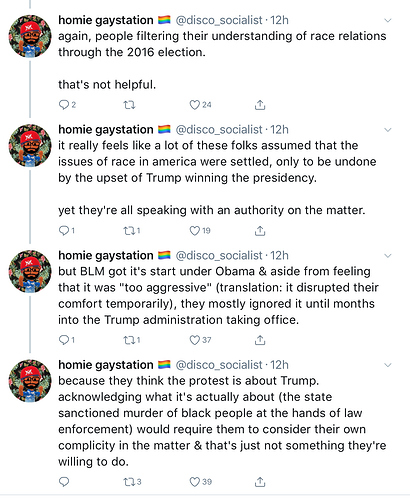Share the BLM under Obama tweet
Viewport: 410px width, 500px height.
coord(260,340)
